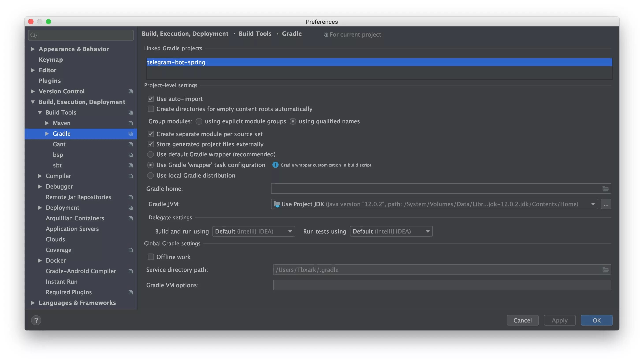Click the Cancel button

(522, 320)
